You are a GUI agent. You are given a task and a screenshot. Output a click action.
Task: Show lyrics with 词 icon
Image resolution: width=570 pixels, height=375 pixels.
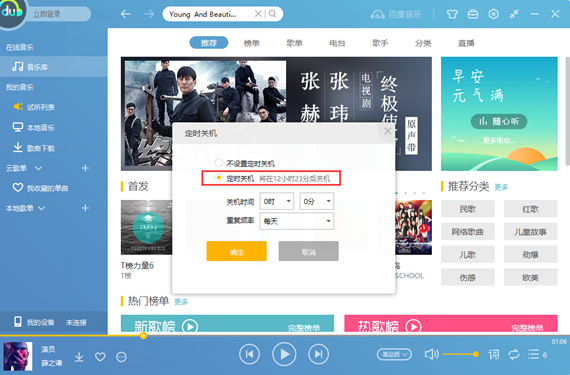(494, 354)
